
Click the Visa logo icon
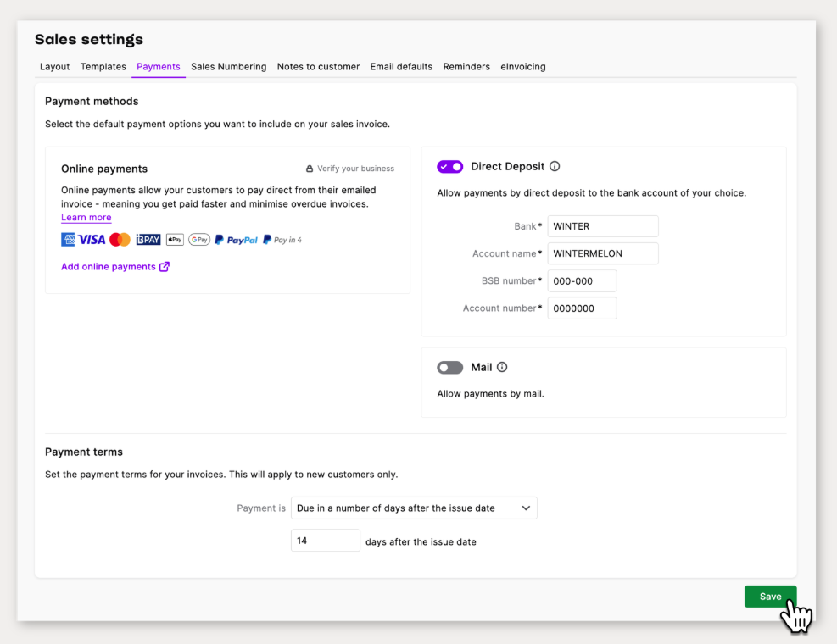coord(92,240)
